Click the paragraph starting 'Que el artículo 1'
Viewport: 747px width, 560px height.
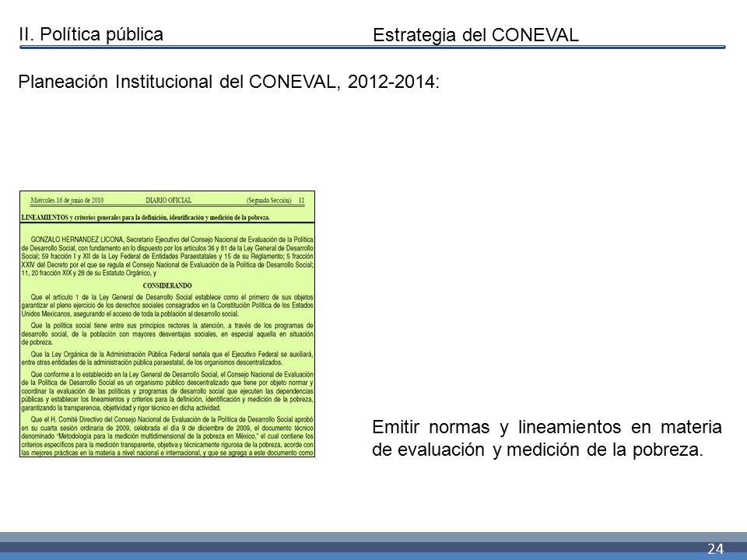tap(167, 305)
